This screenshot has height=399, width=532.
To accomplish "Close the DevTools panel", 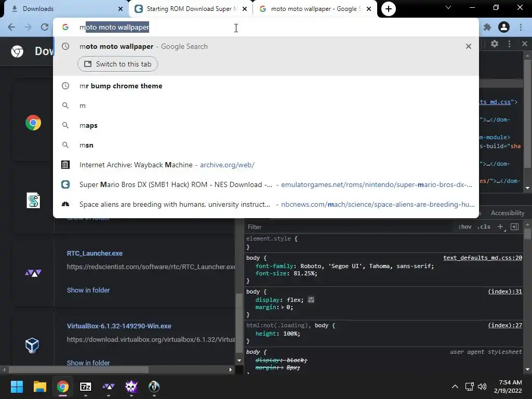I will (525, 44).
